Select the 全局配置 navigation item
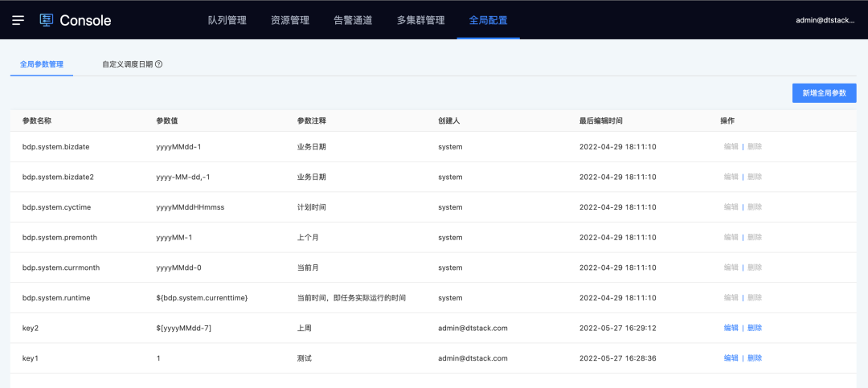 point(488,20)
